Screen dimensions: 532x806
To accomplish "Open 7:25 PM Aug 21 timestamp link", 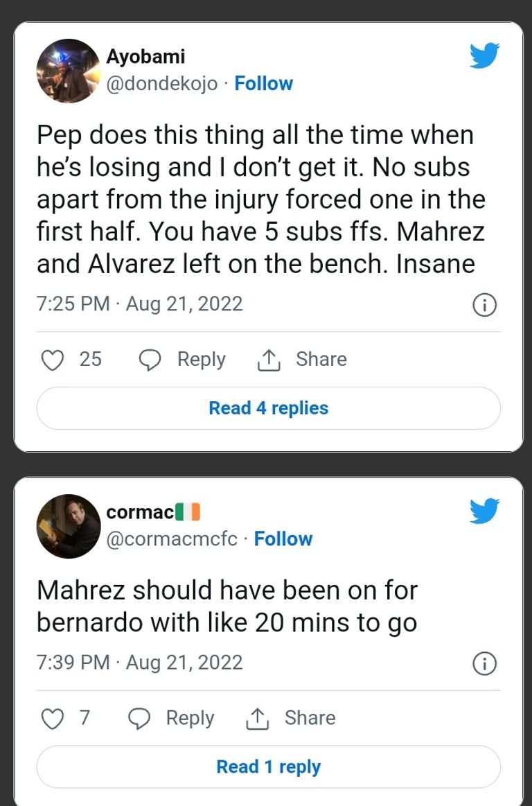I will (x=140, y=304).
